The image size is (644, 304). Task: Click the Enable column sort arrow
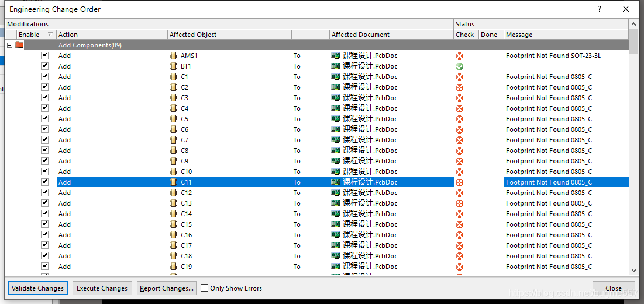[x=50, y=35]
